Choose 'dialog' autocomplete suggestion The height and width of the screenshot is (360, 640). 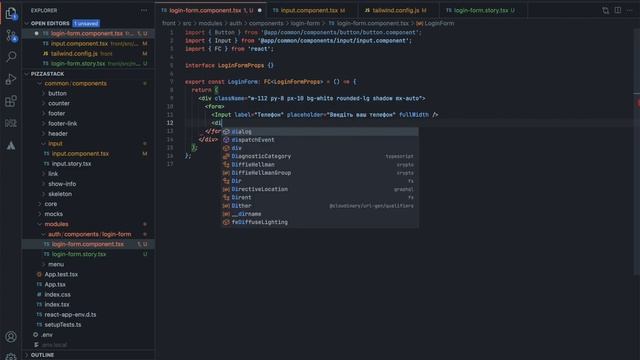click(x=320, y=132)
